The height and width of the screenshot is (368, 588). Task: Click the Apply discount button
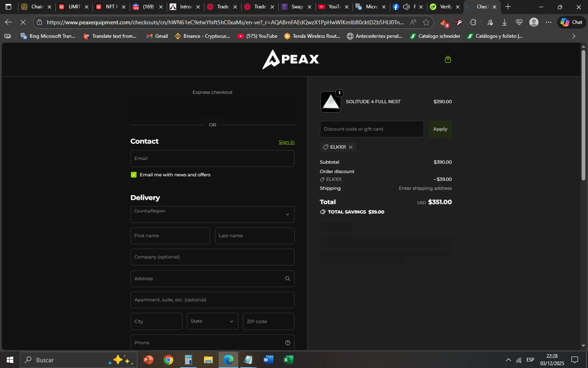click(x=440, y=129)
